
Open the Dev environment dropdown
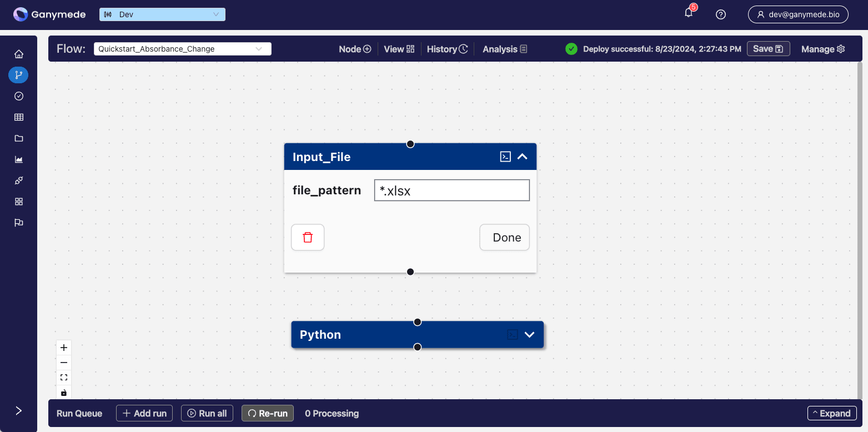coord(162,14)
